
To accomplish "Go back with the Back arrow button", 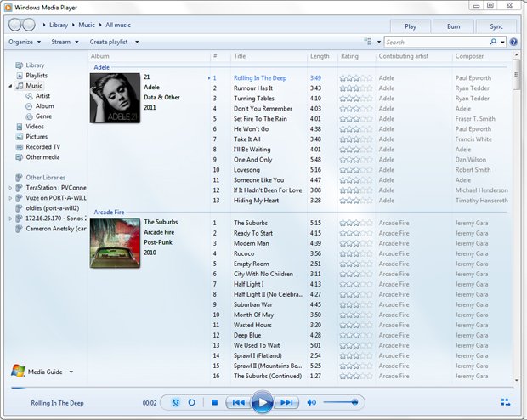I will pos(14,25).
